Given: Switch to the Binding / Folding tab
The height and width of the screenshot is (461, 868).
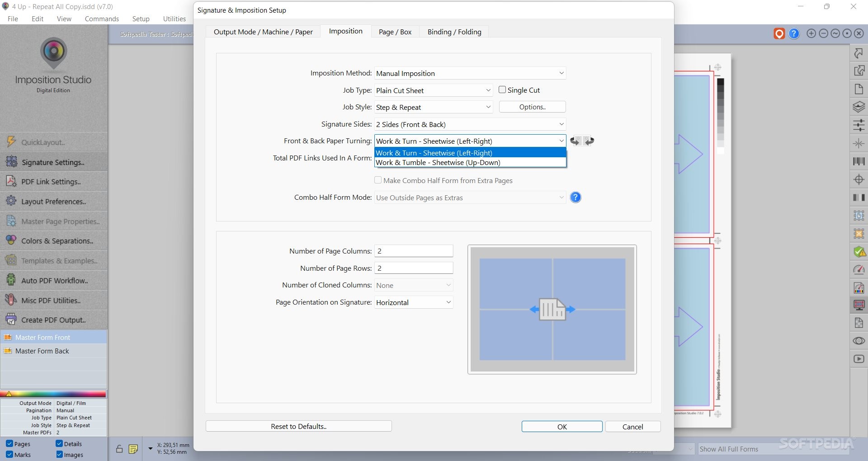Looking at the screenshot, I should (x=454, y=32).
